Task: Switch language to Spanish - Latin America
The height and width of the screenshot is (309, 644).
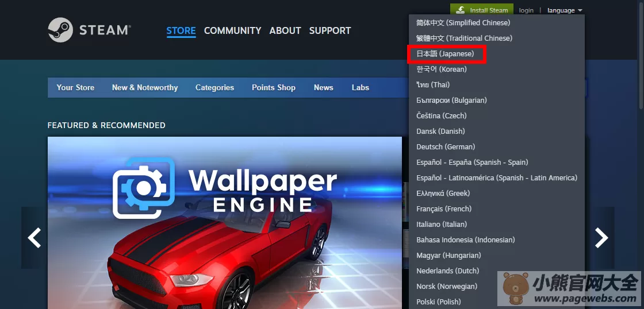Action: point(497,177)
